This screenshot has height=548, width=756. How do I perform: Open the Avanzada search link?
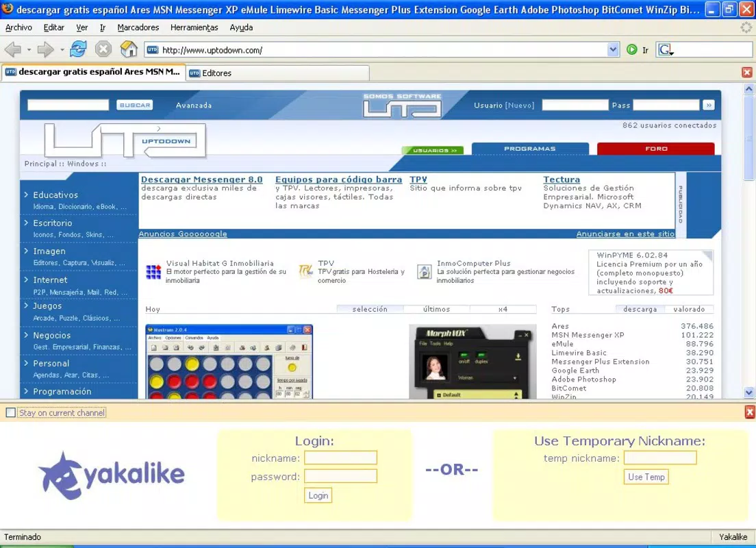194,105
